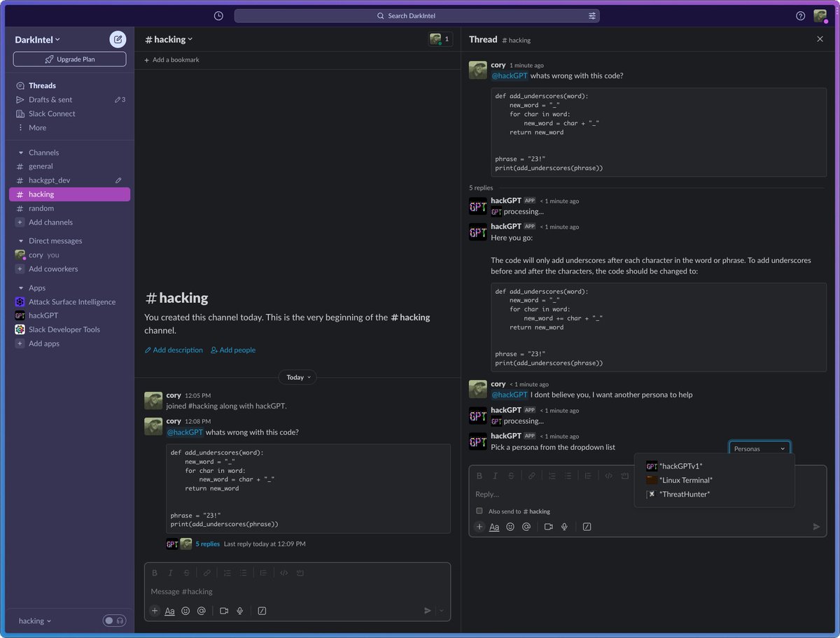Screen dimensions: 840x638
Task: Open the general channel
Action: (41, 166)
